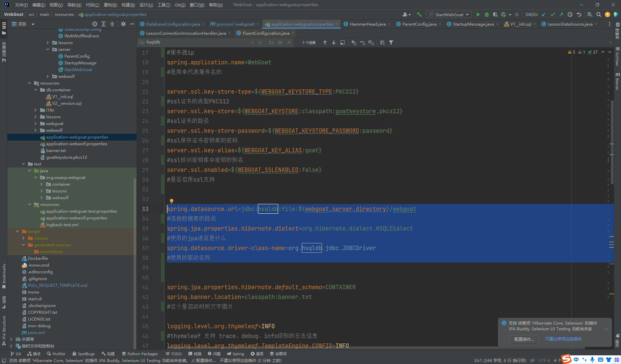The image size is (621, 364).
Task: Click the orange update available icon
Action: point(607,14)
